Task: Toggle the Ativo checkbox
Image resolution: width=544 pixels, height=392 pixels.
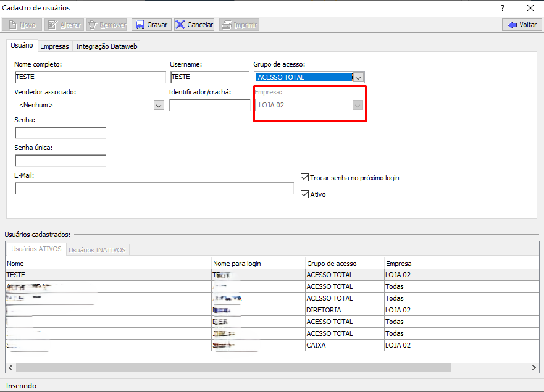Action: (x=304, y=194)
